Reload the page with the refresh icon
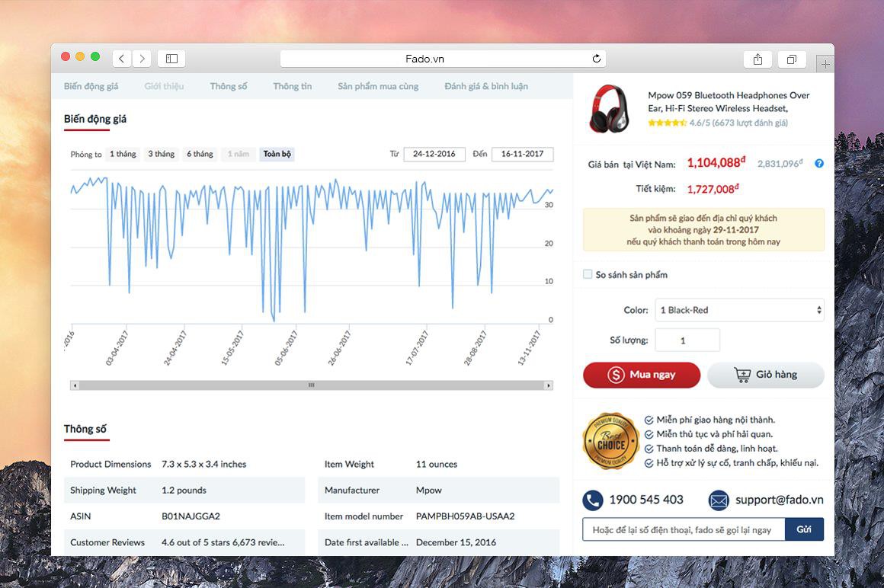 597,59
